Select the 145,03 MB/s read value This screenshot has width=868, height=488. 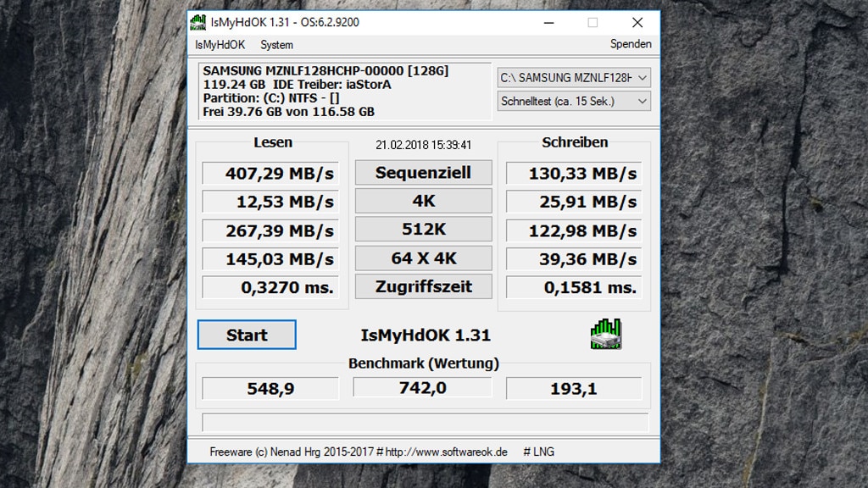click(x=270, y=259)
